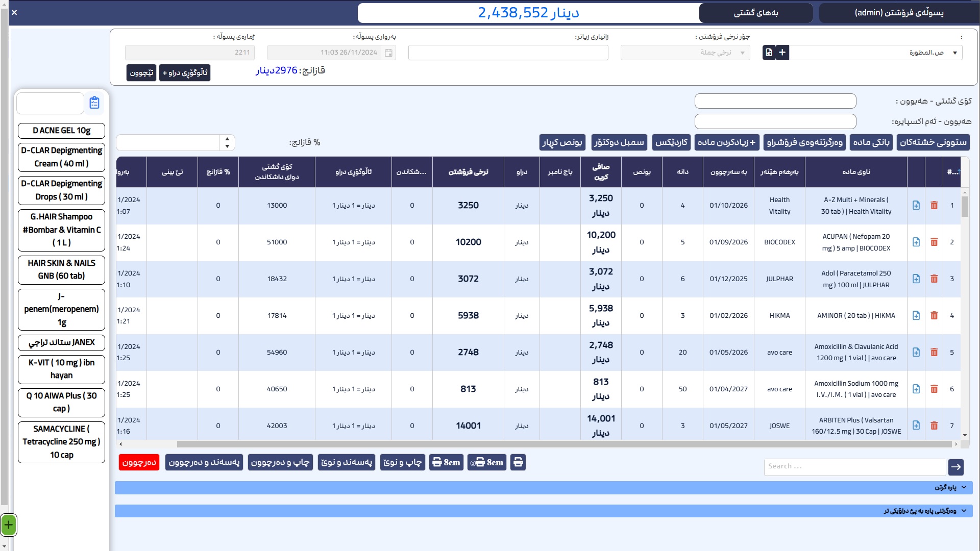The width and height of the screenshot is (980, 551).
Task: Increase the profit percent stepper
Action: 227,138
